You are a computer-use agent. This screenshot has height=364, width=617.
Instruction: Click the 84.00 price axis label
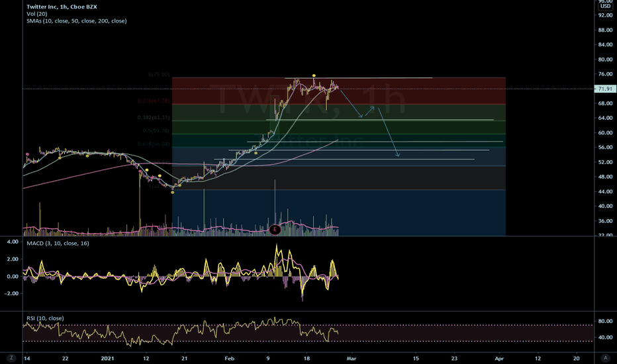tap(605, 44)
